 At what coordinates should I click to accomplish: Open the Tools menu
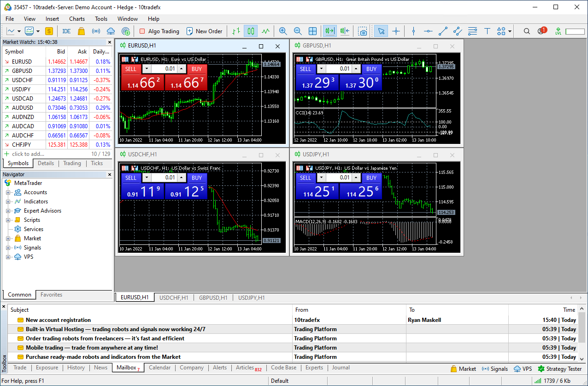[x=101, y=19]
